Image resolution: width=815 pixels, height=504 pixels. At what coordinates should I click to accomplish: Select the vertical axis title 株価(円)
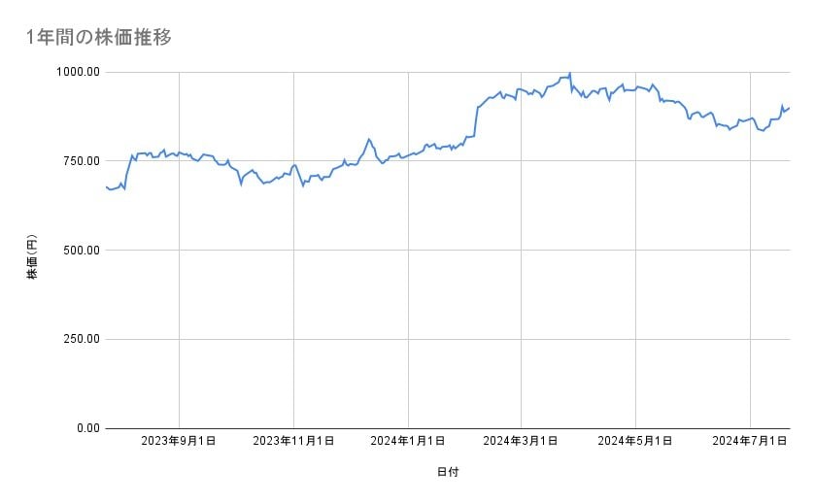32,258
